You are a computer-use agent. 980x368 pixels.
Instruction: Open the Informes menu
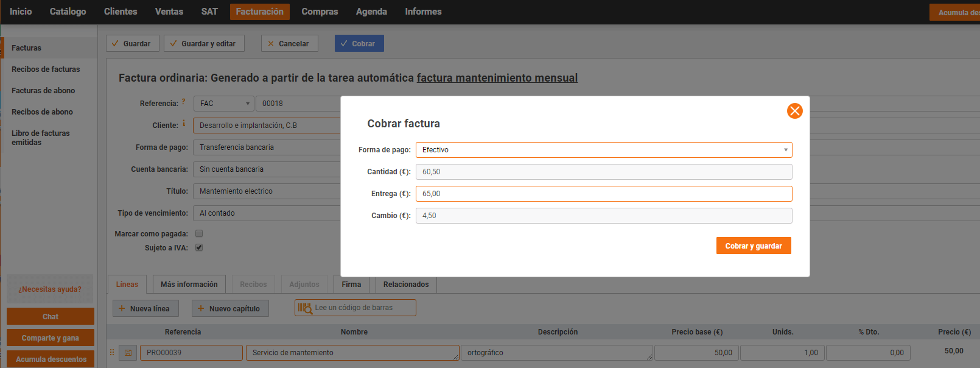click(423, 12)
